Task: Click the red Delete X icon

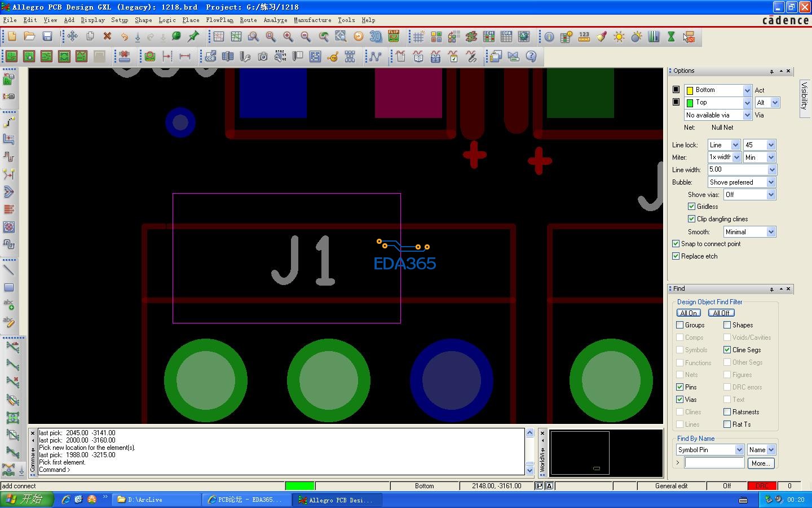Action: (107, 37)
